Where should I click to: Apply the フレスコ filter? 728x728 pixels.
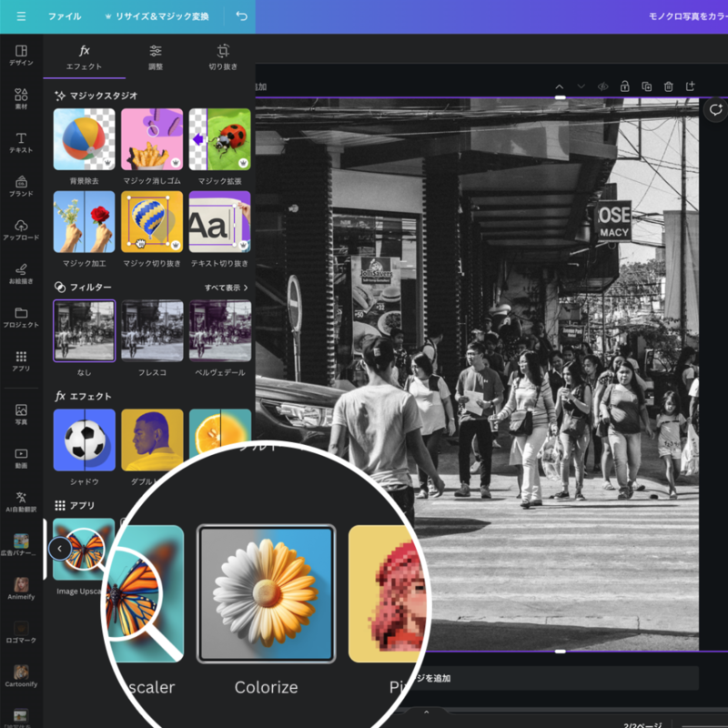click(152, 331)
